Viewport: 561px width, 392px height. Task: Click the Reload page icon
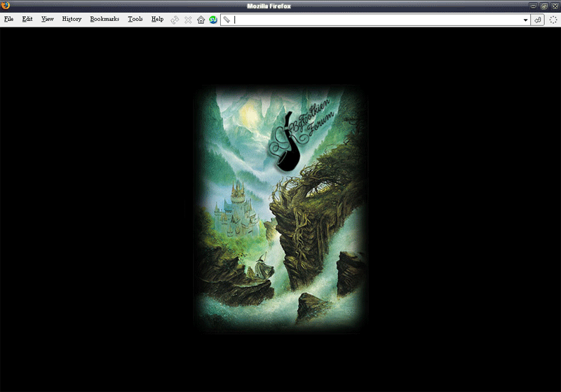point(175,20)
